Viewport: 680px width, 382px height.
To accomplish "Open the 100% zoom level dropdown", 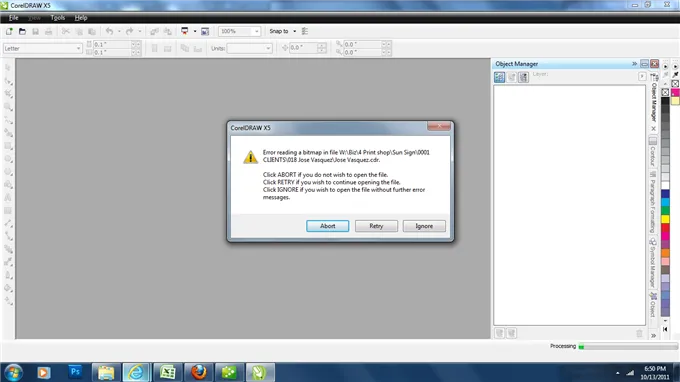I will click(x=256, y=31).
